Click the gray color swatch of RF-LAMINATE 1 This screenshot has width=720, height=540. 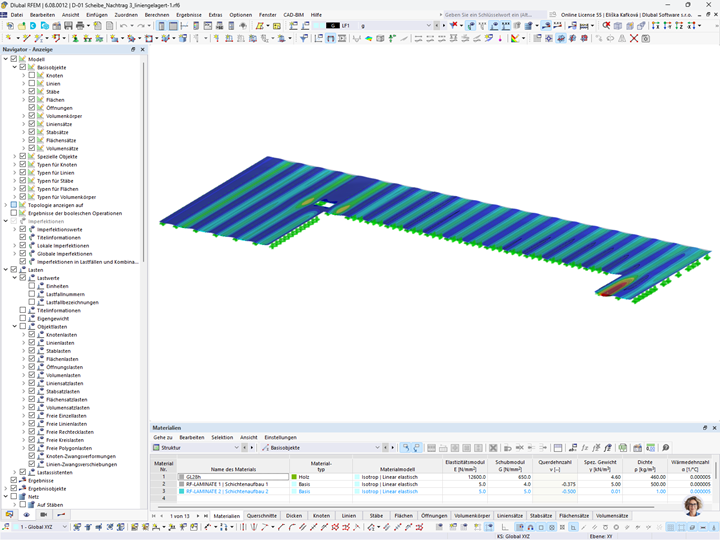pyautogui.click(x=182, y=484)
